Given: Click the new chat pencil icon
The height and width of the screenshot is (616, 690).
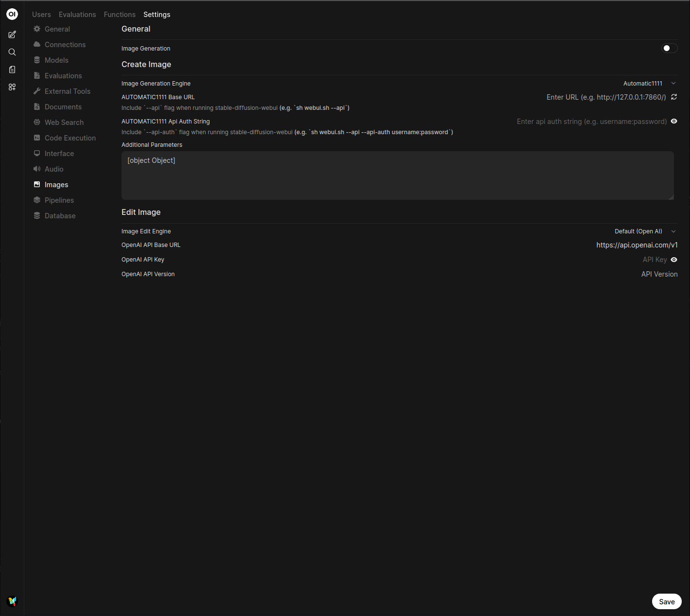Looking at the screenshot, I should click(12, 35).
